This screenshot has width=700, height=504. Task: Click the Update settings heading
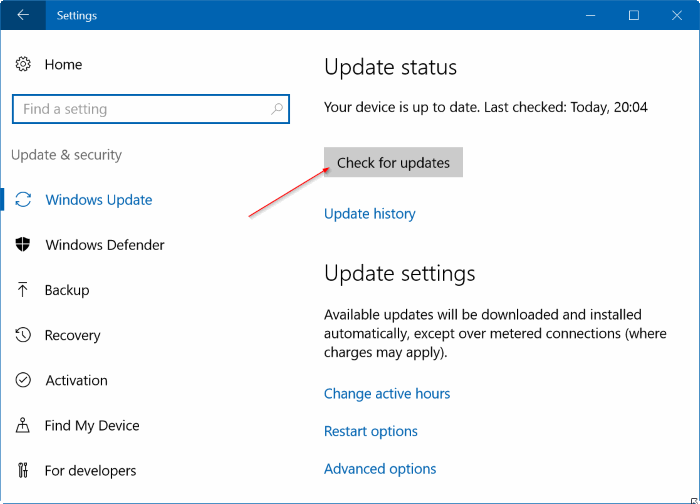coord(400,273)
